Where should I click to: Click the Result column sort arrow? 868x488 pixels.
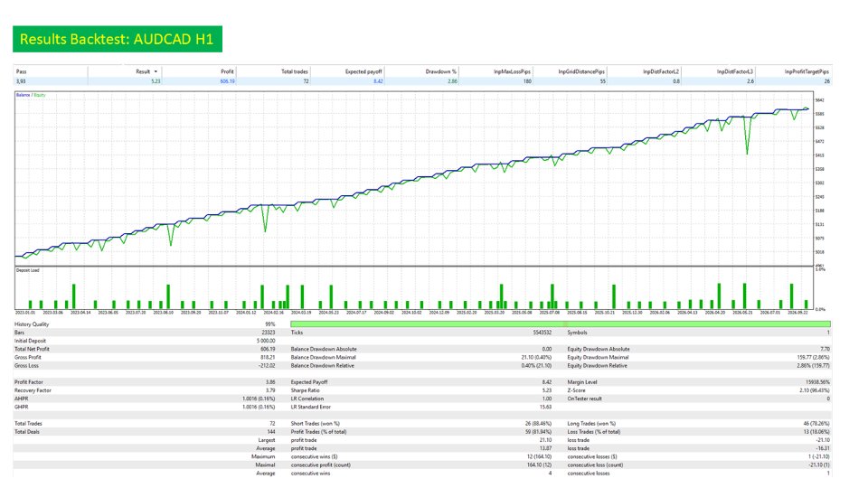[x=156, y=71]
